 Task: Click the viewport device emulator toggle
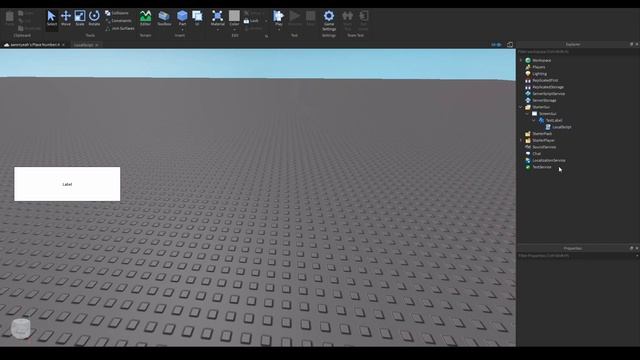point(510,45)
